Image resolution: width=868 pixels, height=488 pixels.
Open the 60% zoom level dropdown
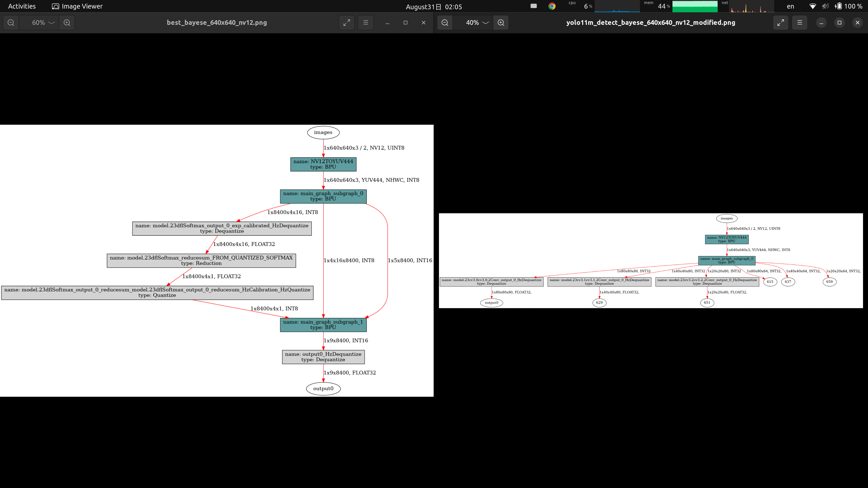(43, 23)
